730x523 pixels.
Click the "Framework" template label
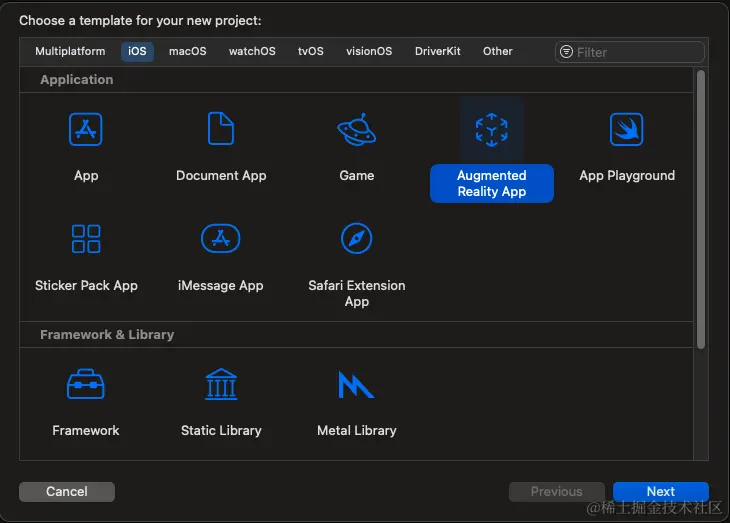tap(86, 430)
